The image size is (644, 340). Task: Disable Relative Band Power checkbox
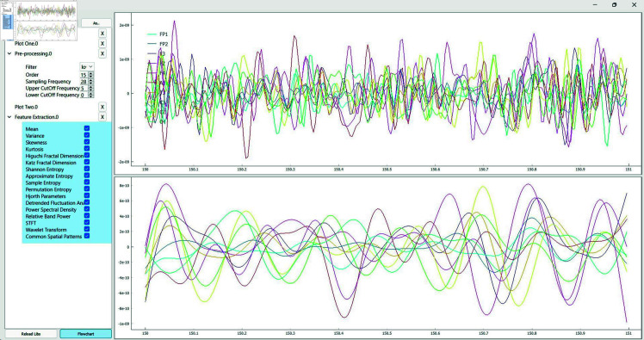[87, 216]
